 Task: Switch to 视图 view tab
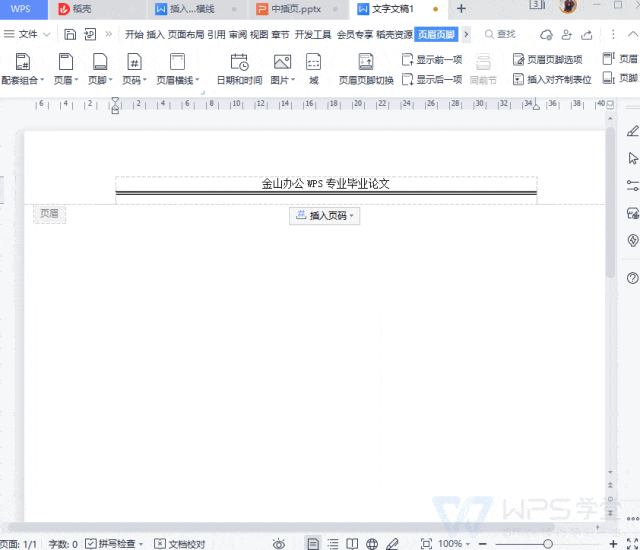(259, 34)
